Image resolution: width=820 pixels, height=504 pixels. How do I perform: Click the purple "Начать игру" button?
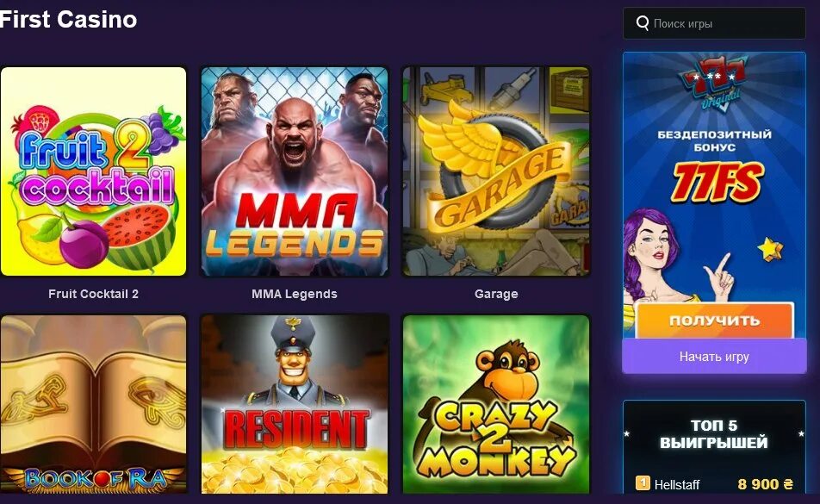714,357
